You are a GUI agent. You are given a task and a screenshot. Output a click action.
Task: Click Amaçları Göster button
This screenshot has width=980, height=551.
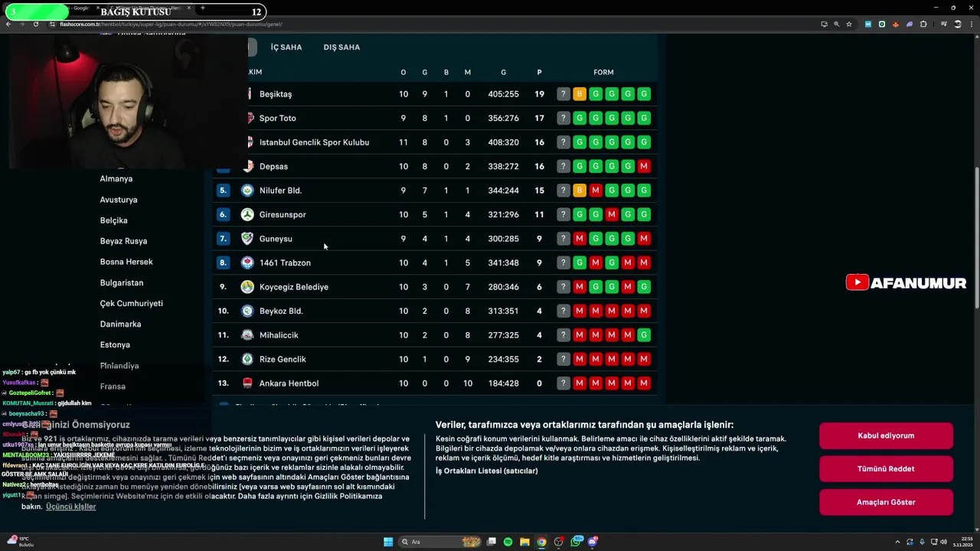886,502
